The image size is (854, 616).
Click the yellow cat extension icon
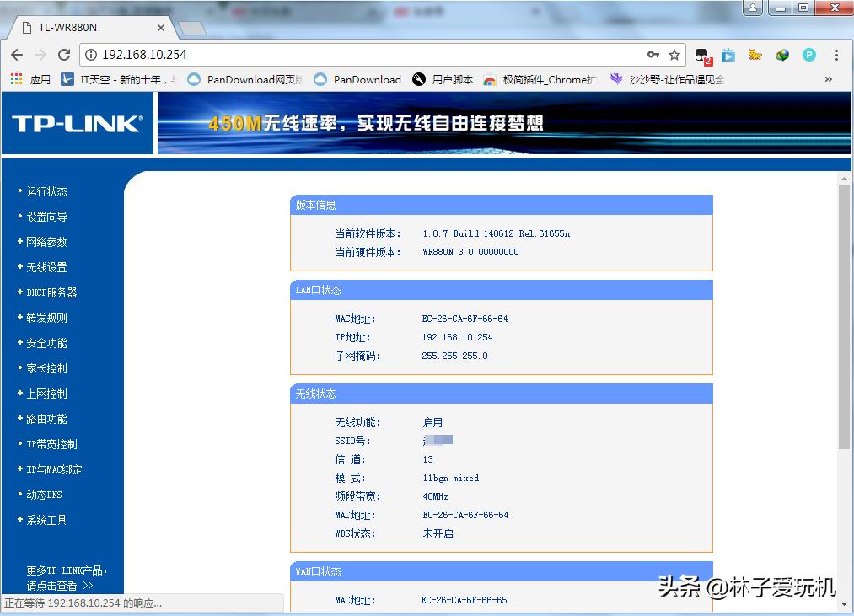(x=755, y=54)
